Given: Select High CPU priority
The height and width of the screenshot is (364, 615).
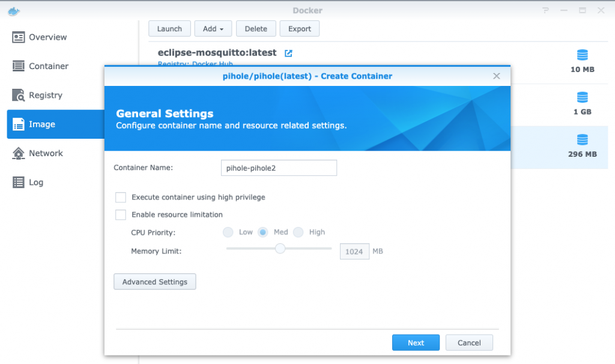Looking at the screenshot, I should click(x=298, y=232).
